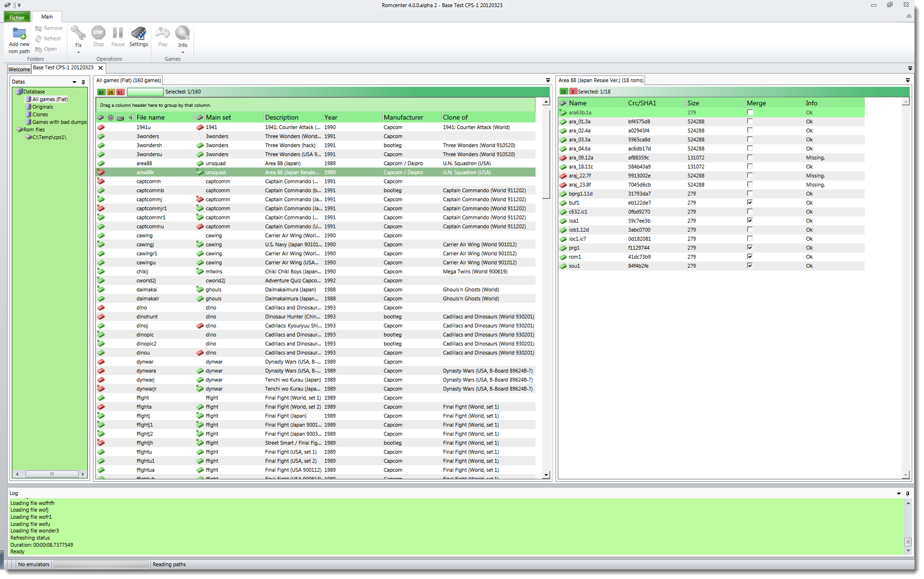
Task: Pin the Log panel with pushpin icon
Action: [x=907, y=494]
